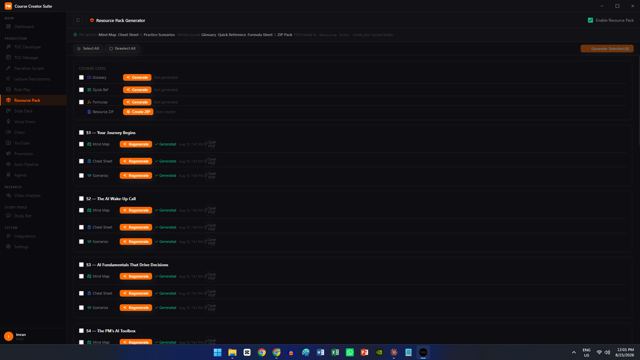Click Create ZIP for Resource ZIP
640x360 pixels.
(138, 112)
